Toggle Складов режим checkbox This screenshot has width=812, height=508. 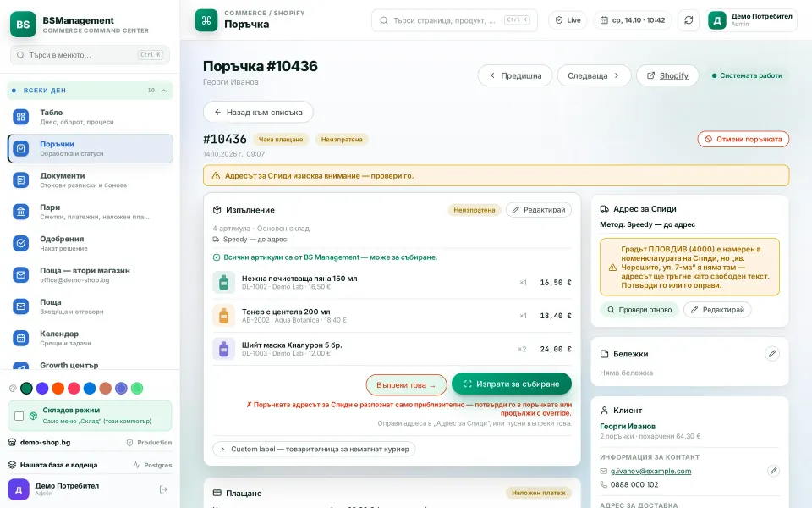point(19,416)
